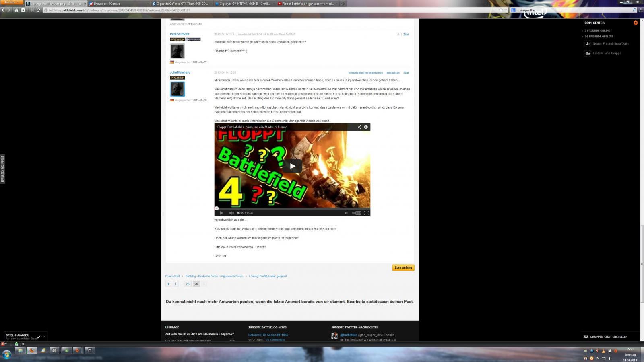Open Windows Explorer from taskbar
This screenshot has height=362, width=644.
pyautogui.click(x=20, y=350)
